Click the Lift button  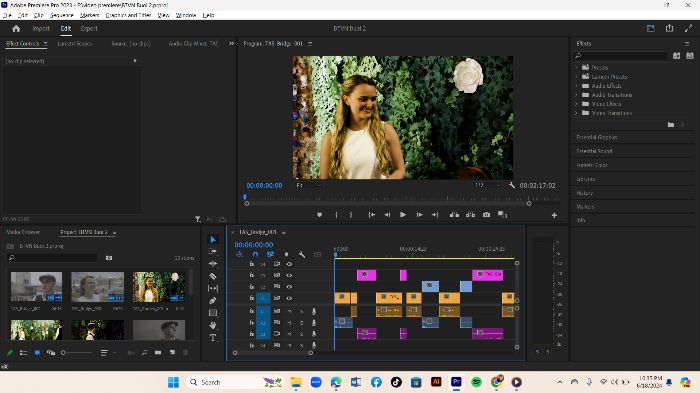pos(454,215)
